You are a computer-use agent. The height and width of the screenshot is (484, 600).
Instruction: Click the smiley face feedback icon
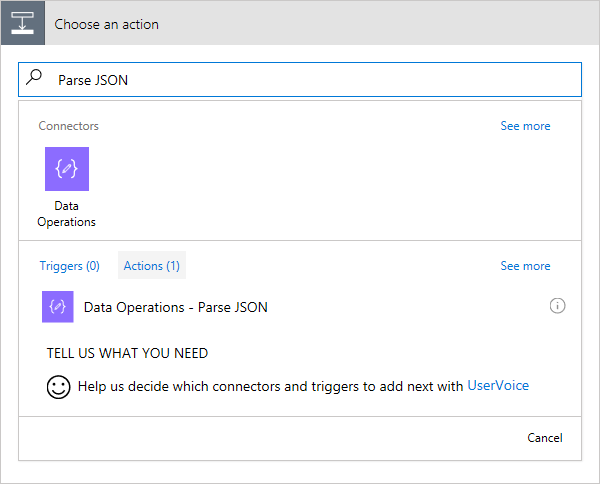(x=59, y=387)
